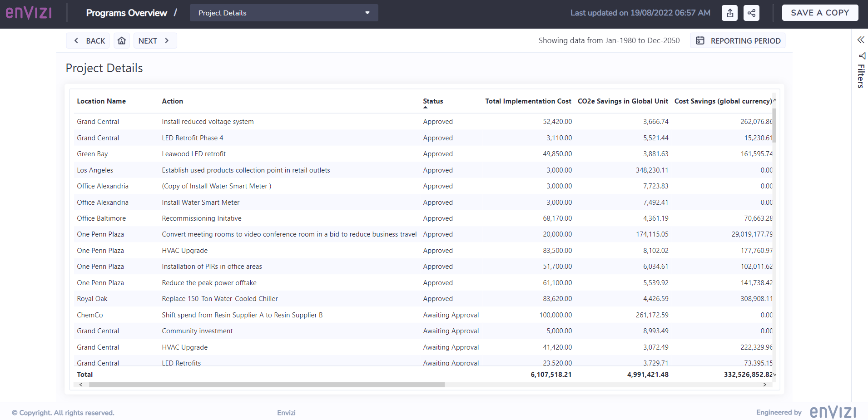This screenshot has width=868, height=420.
Task: Click 'Reduce the peak power offtake' cell
Action: (209, 283)
